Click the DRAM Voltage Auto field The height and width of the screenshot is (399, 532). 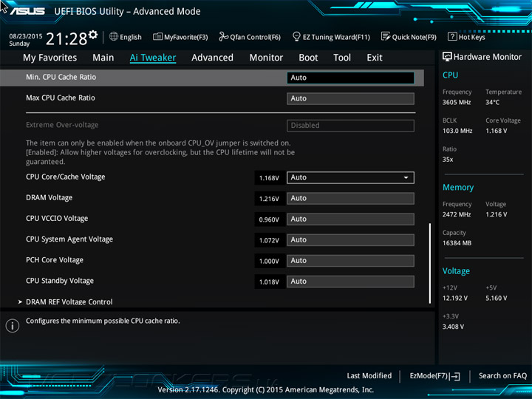[x=350, y=198]
